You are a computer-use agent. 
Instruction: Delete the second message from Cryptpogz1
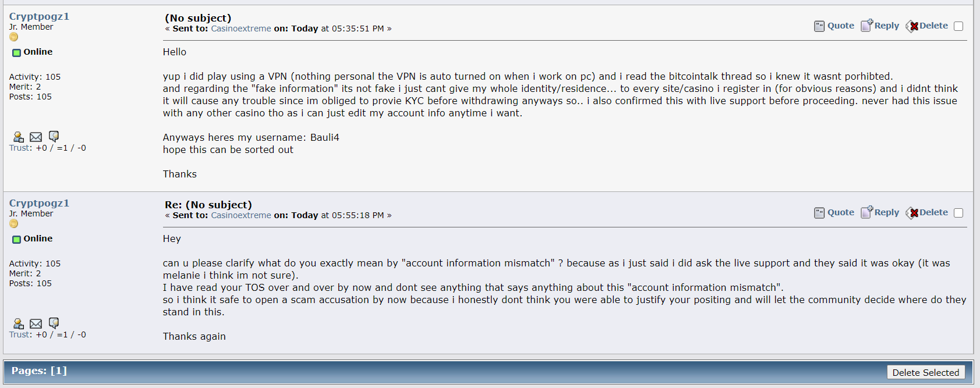pyautogui.click(x=926, y=212)
